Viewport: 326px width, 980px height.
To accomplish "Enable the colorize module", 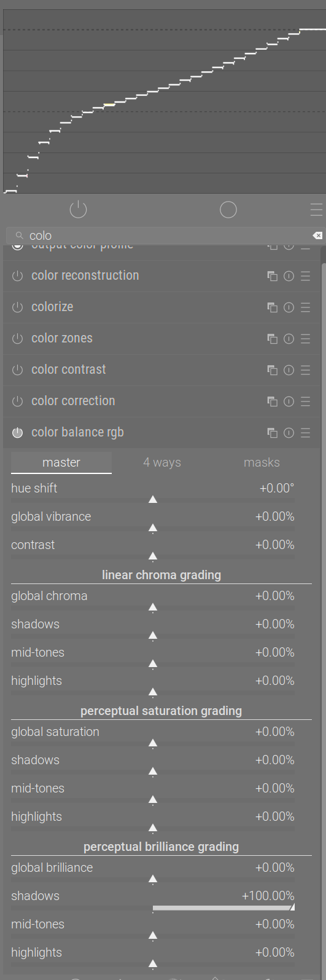I will (17, 307).
